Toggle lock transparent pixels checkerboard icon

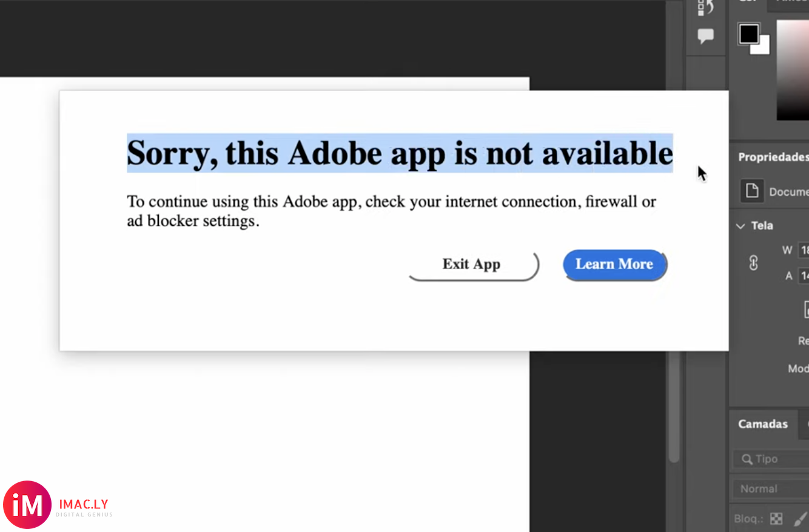tap(776, 519)
